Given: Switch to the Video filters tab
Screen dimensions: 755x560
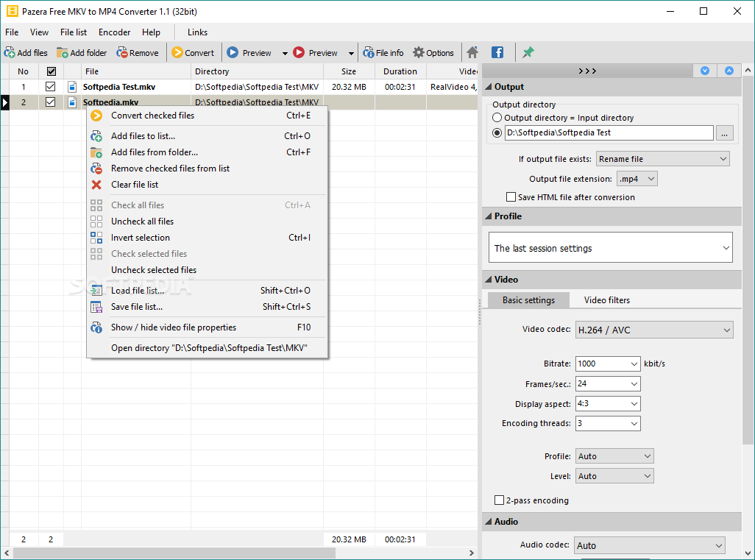Looking at the screenshot, I should pyautogui.click(x=606, y=300).
